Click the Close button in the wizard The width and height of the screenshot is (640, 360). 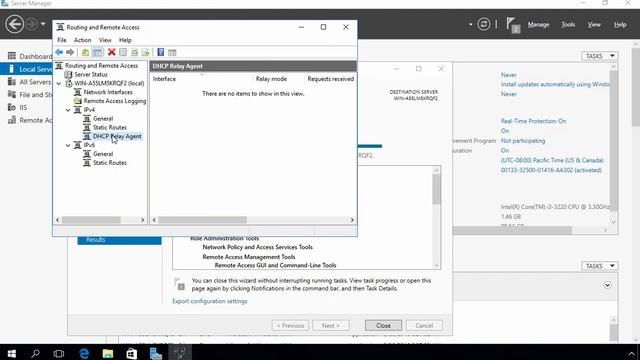pos(383,325)
